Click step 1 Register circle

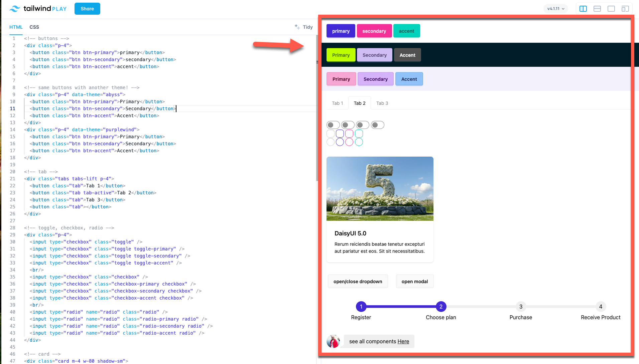pyautogui.click(x=361, y=307)
